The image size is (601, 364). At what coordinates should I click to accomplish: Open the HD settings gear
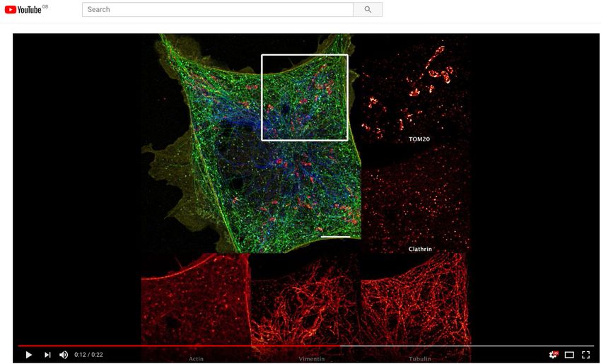pyautogui.click(x=554, y=355)
